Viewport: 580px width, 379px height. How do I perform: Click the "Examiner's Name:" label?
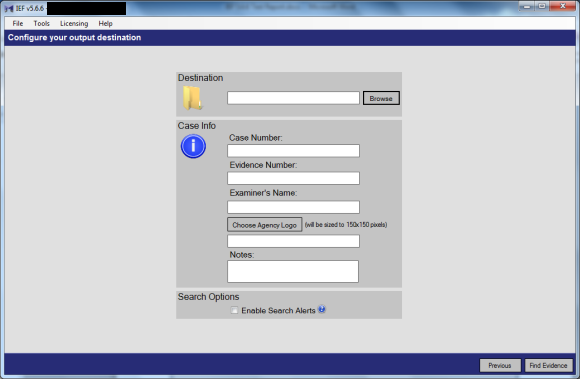tap(263, 193)
